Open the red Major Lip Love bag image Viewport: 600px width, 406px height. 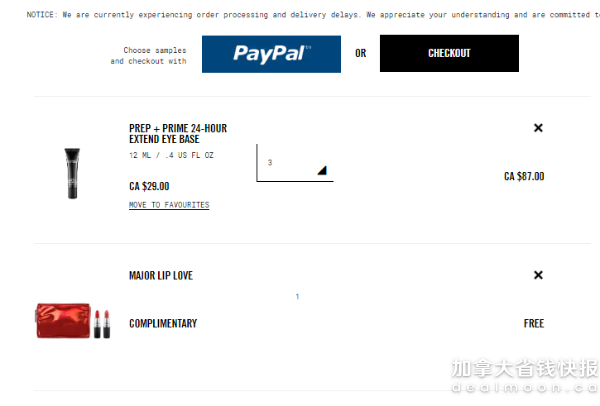click(x=63, y=321)
